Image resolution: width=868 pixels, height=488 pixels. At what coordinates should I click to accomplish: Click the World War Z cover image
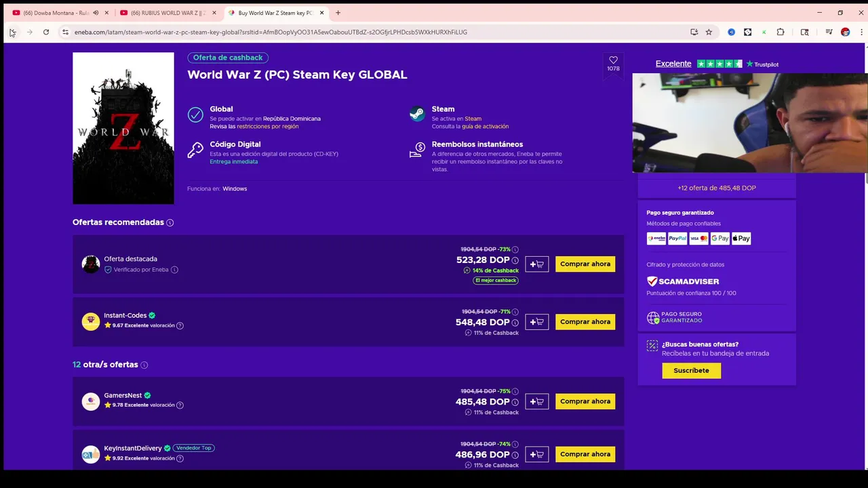click(x=123, y=128)
